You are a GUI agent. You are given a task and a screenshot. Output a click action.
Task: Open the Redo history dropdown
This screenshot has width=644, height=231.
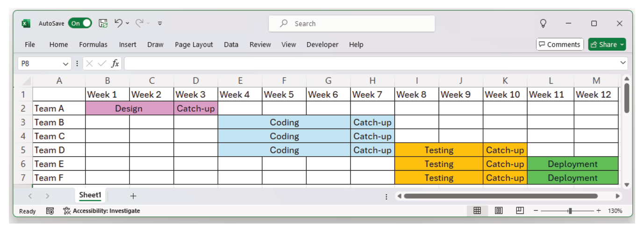pos(148,23)
